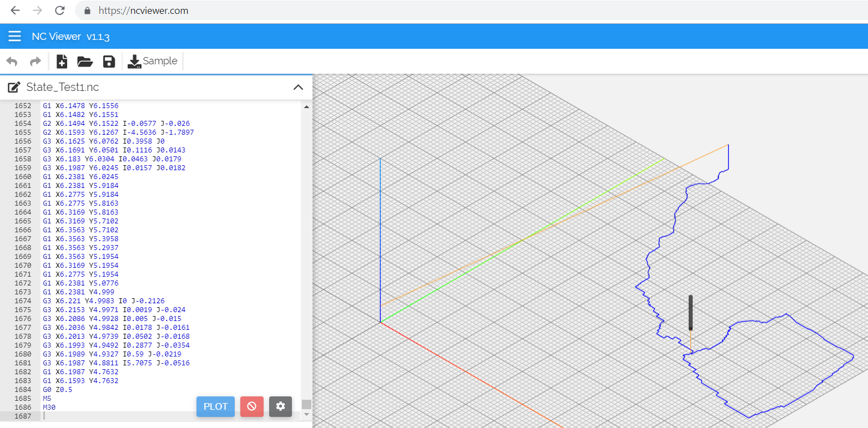Open plot settings with the gear button

[x=280, y=406]
